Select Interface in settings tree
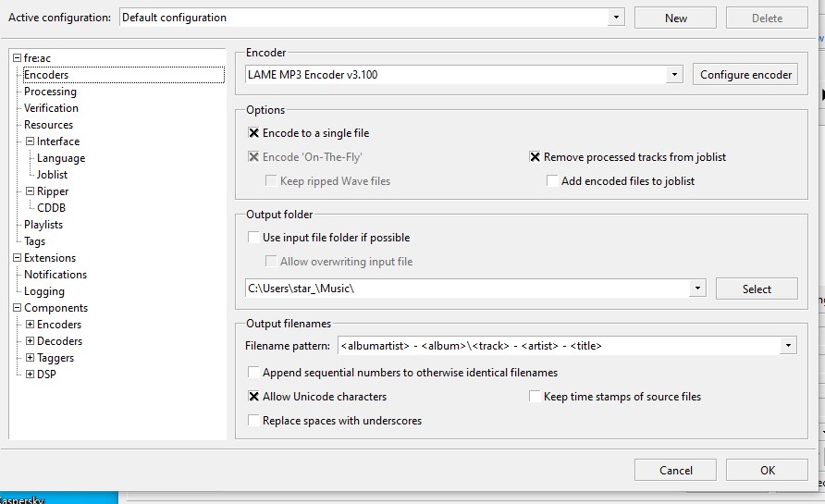 click(x=58, y=141)
